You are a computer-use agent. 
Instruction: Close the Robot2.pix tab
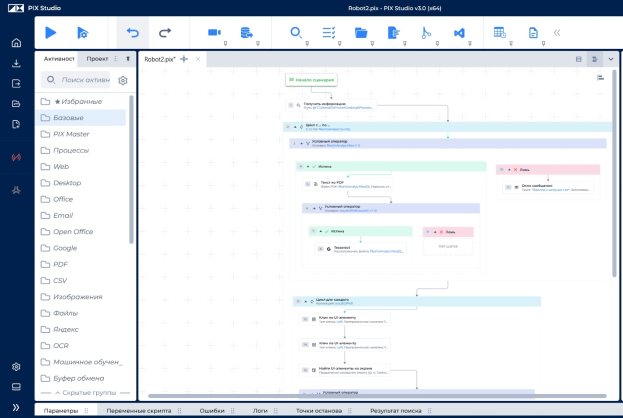198,59
